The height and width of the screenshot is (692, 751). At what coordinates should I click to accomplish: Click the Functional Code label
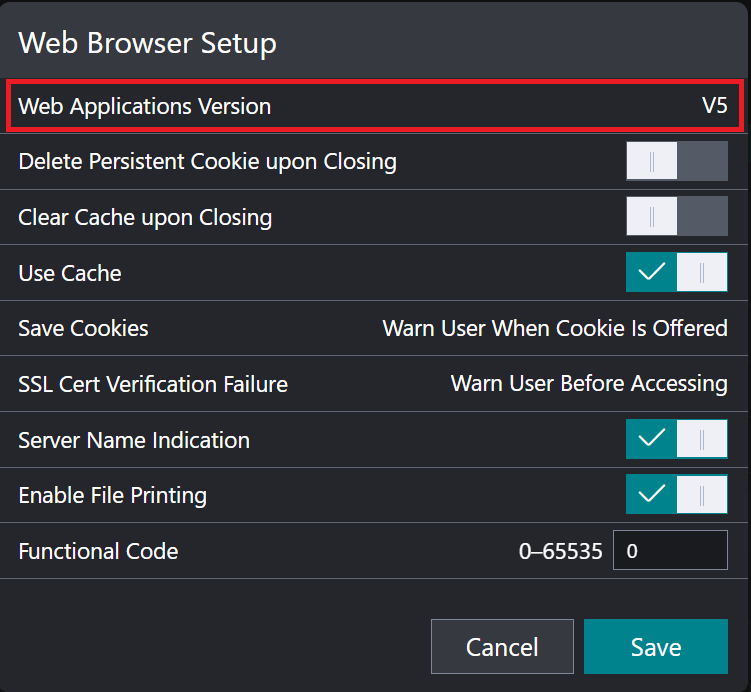coord(98,551)
